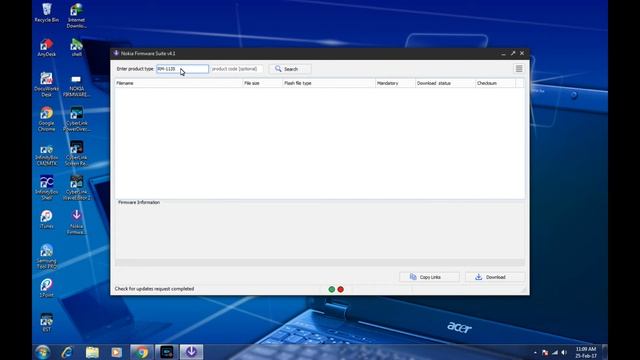Open Samsung Tool PRO desktop shortcut
The width and height of the screenshot is (640, 360).
pos(47,257)
